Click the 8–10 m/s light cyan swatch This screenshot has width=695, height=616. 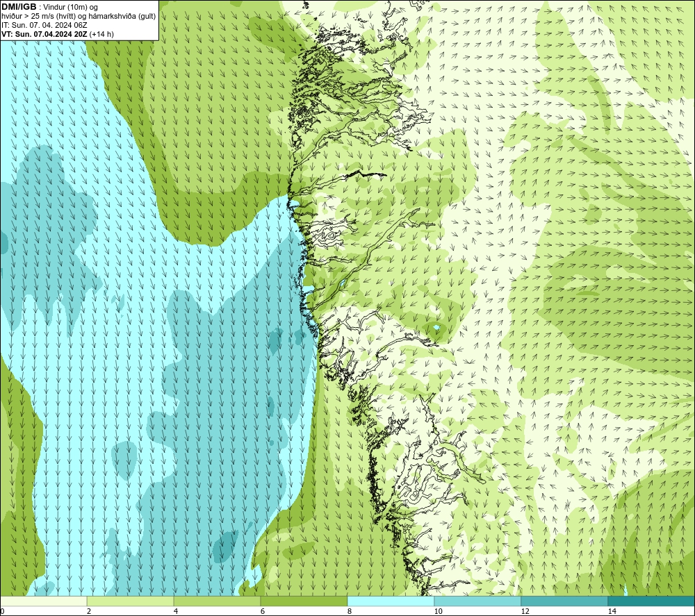tap(391, 601)
